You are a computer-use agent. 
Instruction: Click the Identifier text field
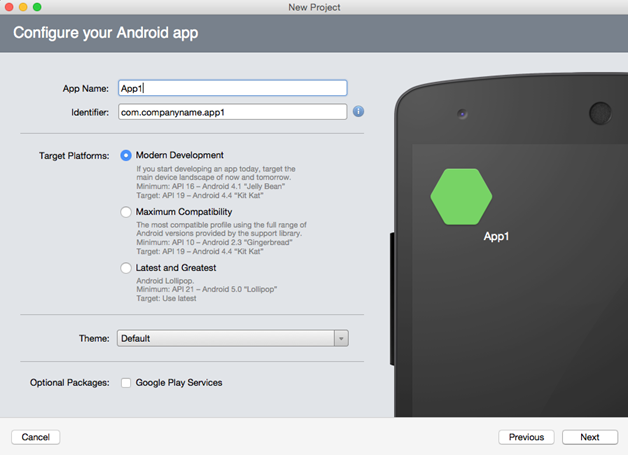coord(231,112)
